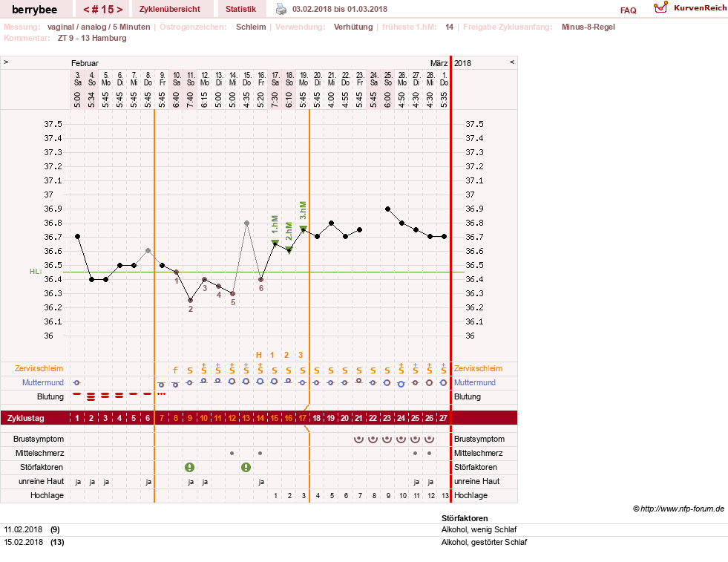
Task: Click the spotting dots on cycle day 7
Action: pos(161,394)
